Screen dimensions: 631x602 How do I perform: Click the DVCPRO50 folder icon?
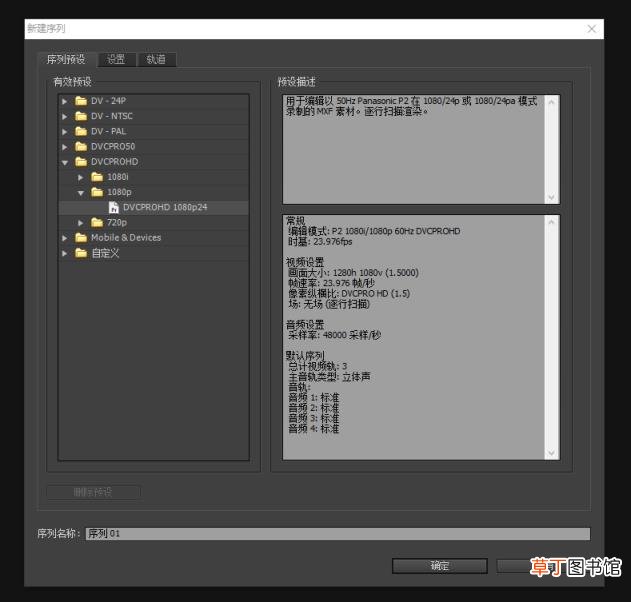tap(81, 146)
